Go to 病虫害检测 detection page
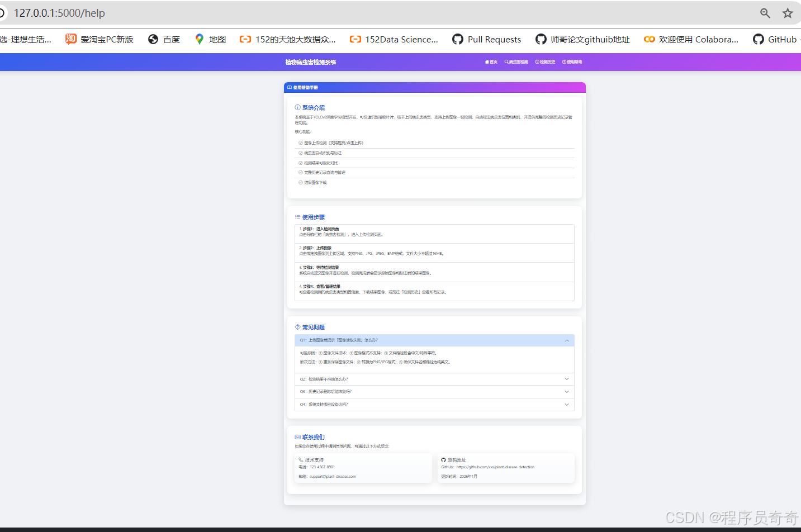801x532 pixels. tap(516, 62)
